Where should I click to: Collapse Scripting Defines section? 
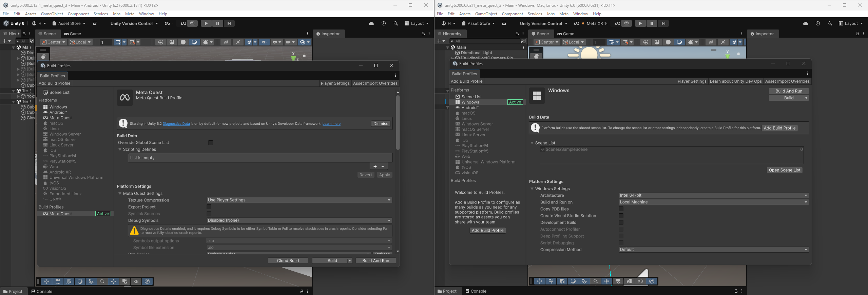click(120, 150)
